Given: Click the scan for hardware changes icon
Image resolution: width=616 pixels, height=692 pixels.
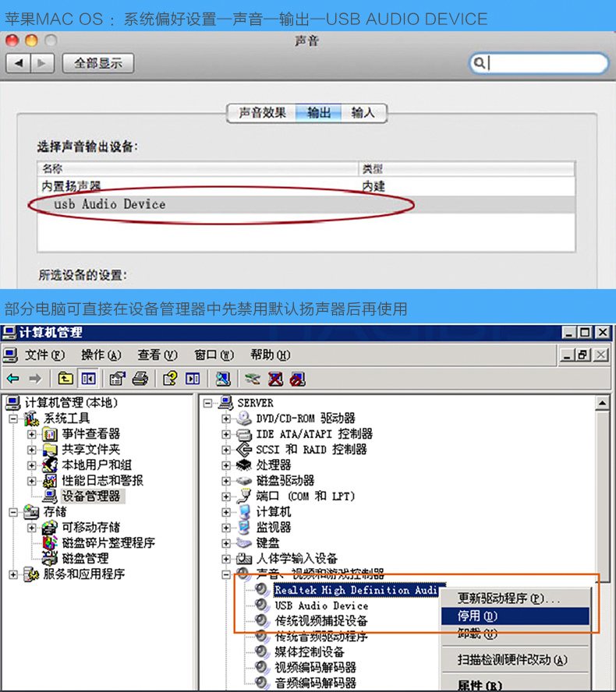Looking at the screenshot, I should coord(223,379).
